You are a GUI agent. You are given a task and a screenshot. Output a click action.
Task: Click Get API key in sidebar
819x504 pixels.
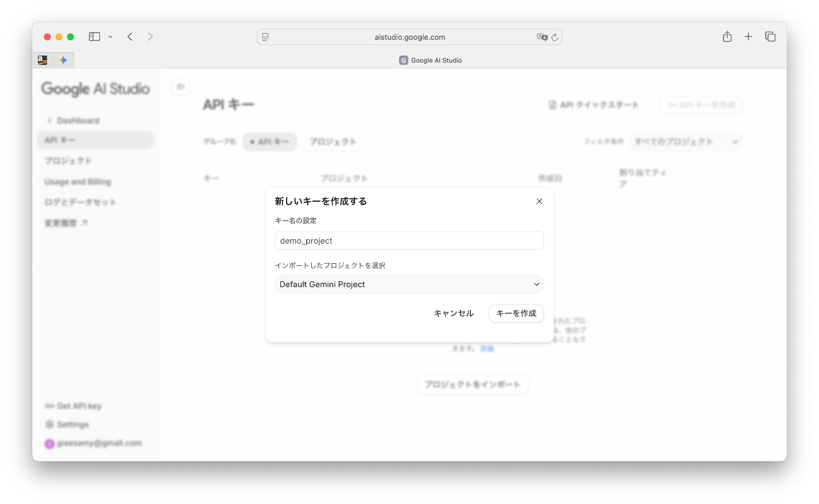[x=73, y=406]
